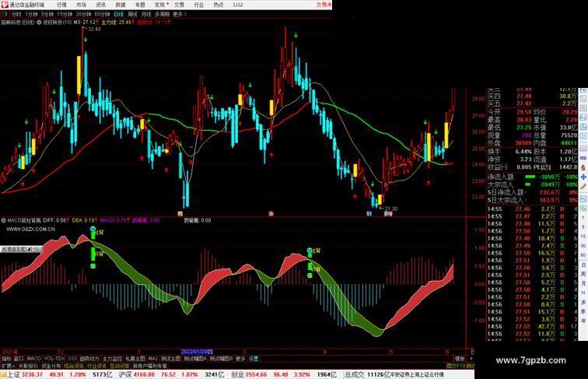Click the 通达信 application logo icon
588x379 pixels.
[x=5, y=5]
